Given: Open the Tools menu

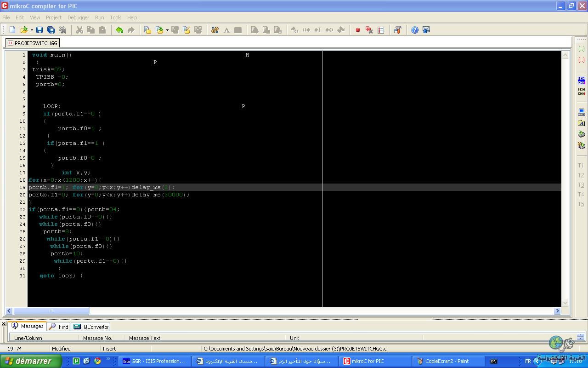Looking at the screenshot, I should 116,17.
